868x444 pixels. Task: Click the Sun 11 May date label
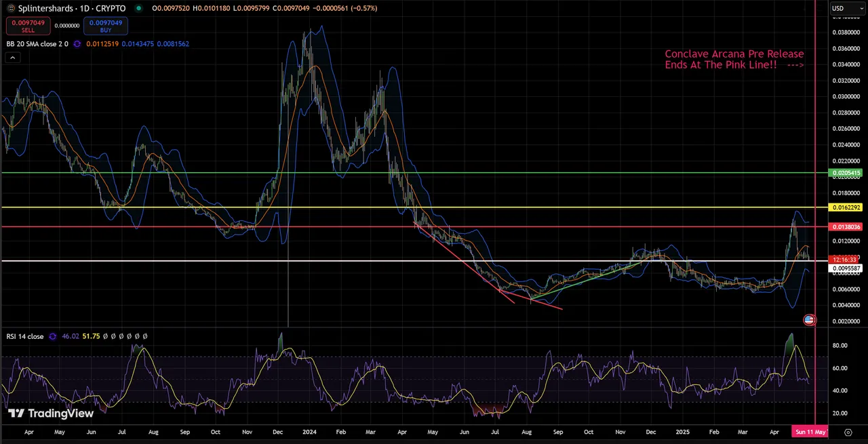pos(811,431)
